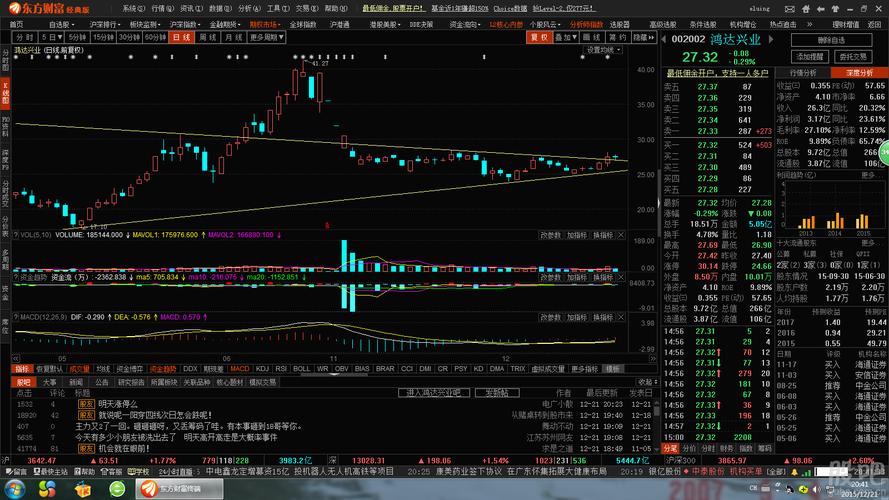Go to previous stock with left triangle before 002002
The height and width of the screenshot is (500, 889).
pyautogui.click(x=664, y=39)
